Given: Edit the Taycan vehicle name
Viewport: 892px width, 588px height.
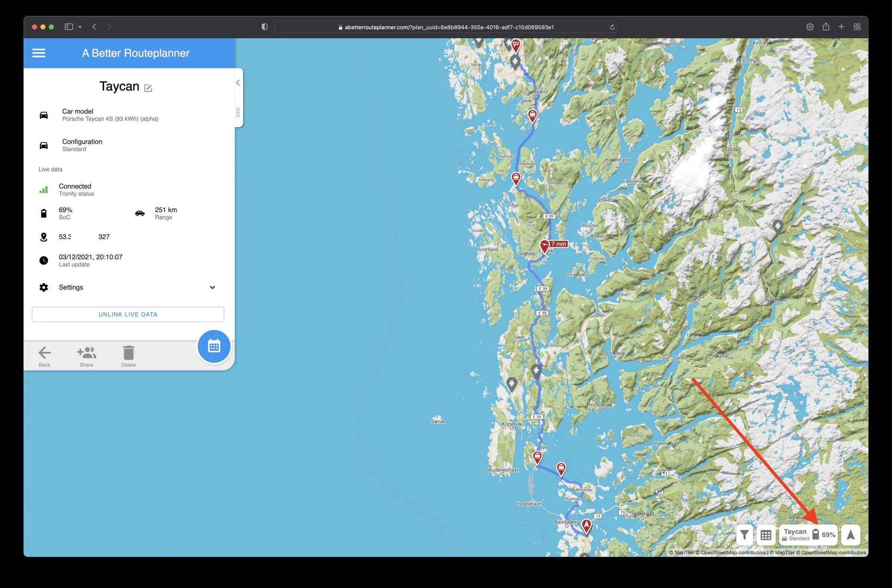Looking at the screenshot, I should [148, 88].
